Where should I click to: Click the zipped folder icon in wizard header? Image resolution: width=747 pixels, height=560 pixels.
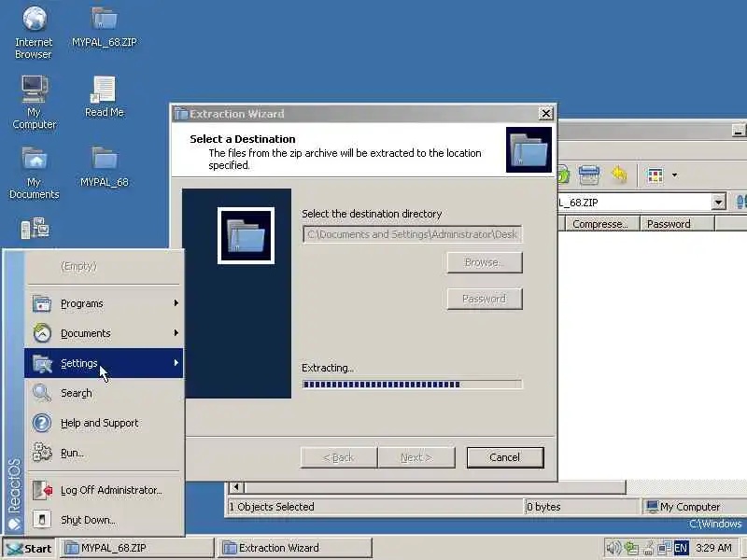529,149
